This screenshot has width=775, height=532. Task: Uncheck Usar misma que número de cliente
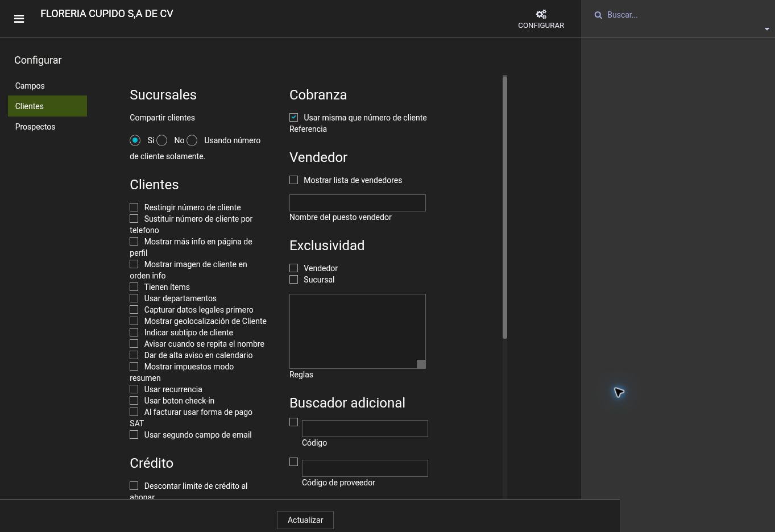point(294,118)
